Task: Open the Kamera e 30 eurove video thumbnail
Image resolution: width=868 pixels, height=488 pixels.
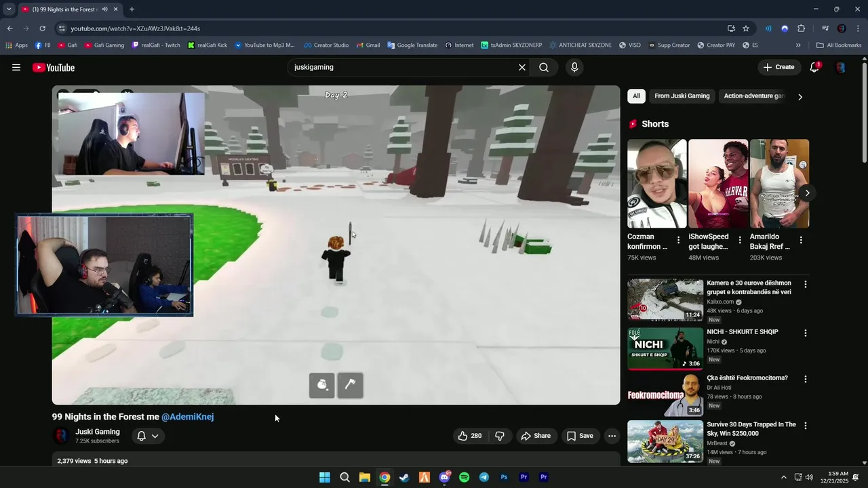Action: (665, 299)
